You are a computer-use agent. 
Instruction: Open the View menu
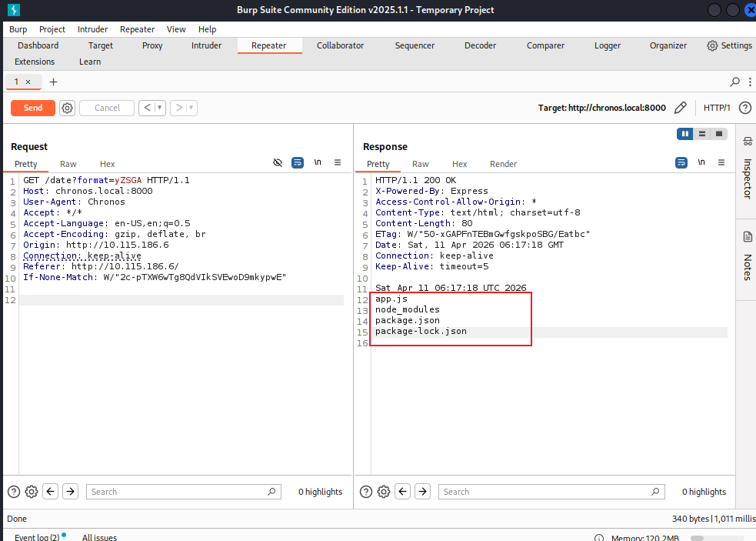tap(176, 29)
